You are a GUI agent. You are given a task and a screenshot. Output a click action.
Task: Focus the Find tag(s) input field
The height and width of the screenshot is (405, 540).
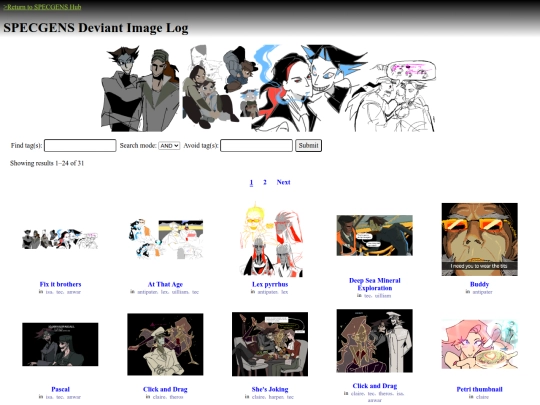(x=80, y=145)
